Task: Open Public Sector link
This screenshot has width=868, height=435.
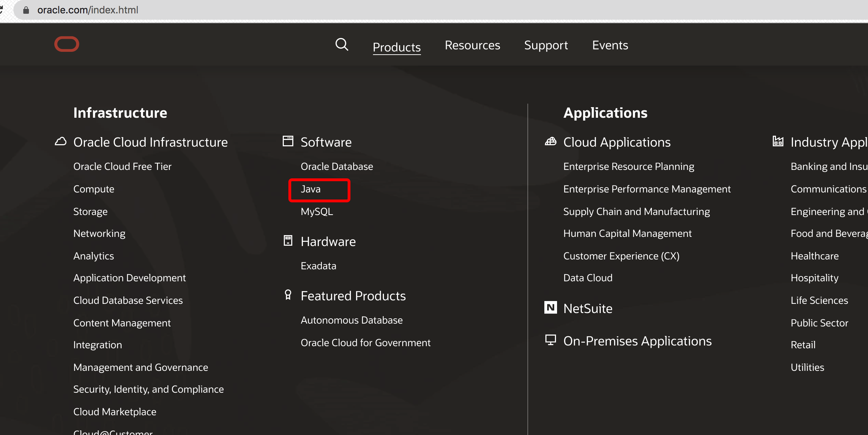Action: tap(819, 323)
